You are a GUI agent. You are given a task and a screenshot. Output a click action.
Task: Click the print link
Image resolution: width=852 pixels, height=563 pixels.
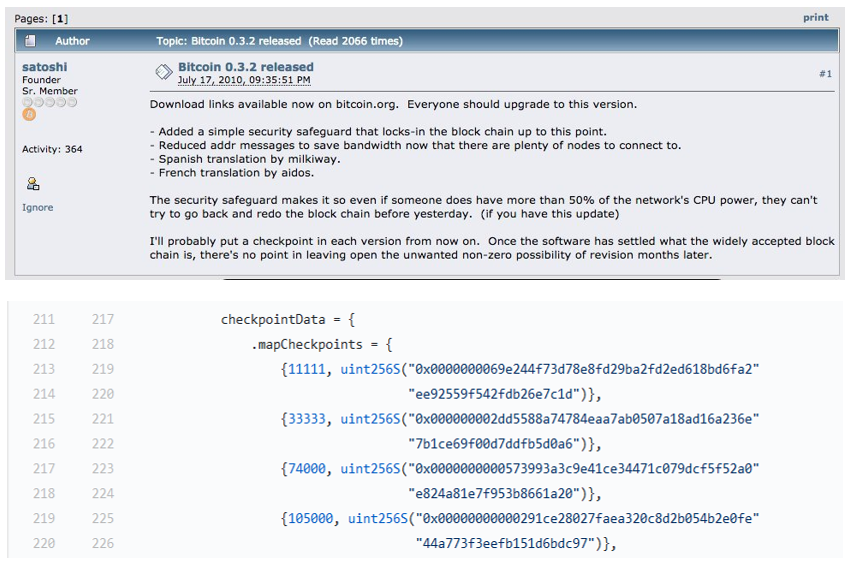(816, 17)
